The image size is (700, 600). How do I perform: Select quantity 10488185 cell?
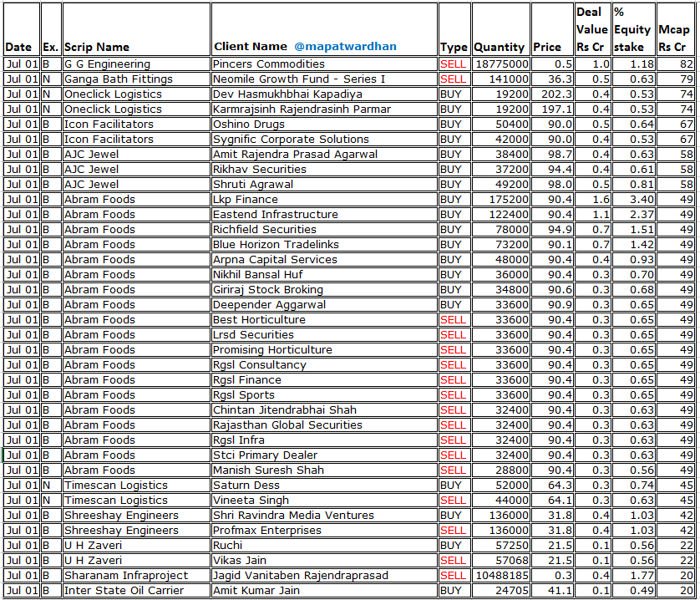(x=501, y=576)
